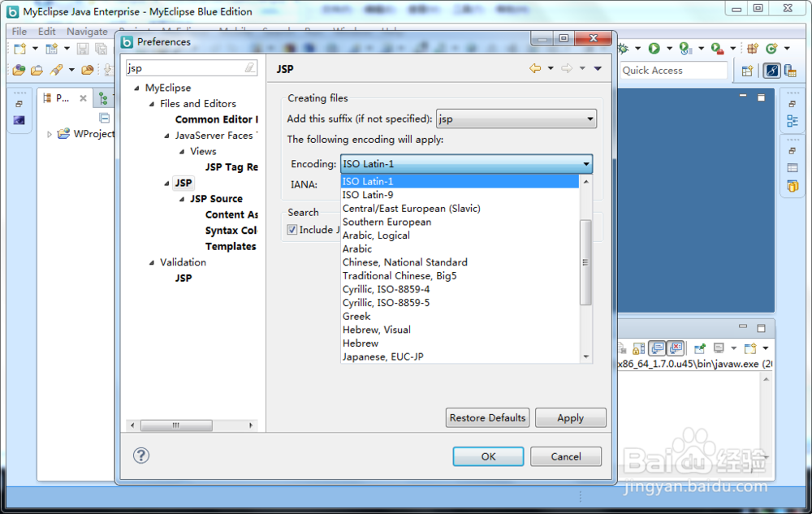Click the Run Last Tool icon
Image resolution: width=812 pixels, height=514 pixels.
(685, 49)
